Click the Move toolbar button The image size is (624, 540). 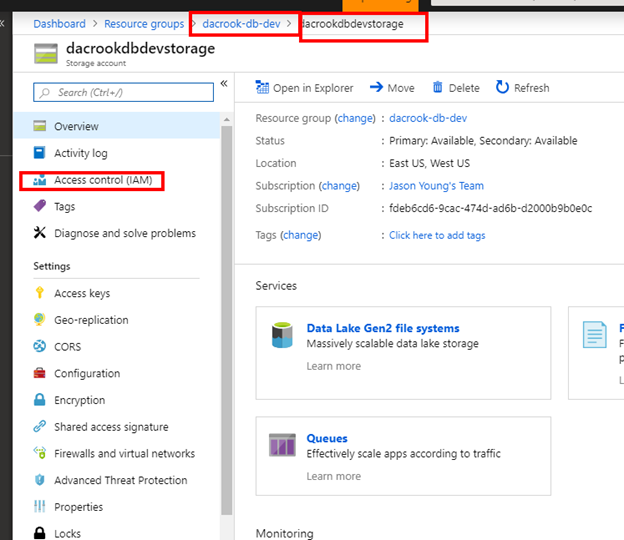[x=392, y=88]
